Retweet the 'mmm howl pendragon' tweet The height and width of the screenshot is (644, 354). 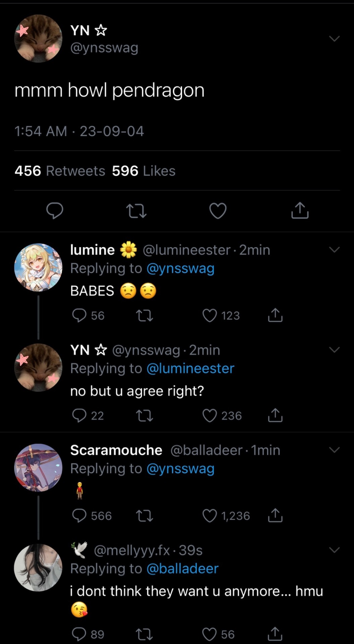coord(136,211)
